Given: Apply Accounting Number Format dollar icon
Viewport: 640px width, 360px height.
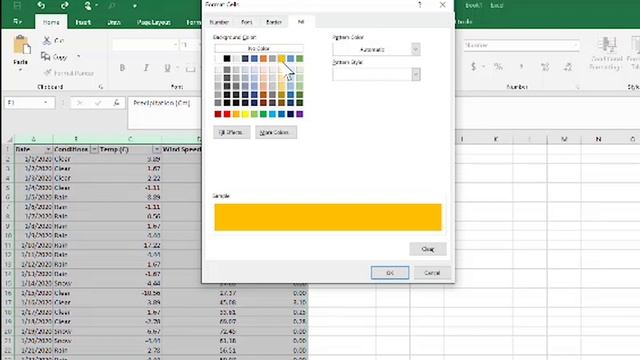Looking at the screenshot, I should click(x=473, y=66).
